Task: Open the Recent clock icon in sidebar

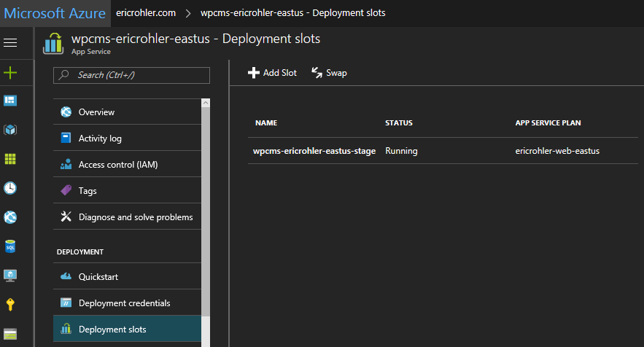Action: coord(10,188)
